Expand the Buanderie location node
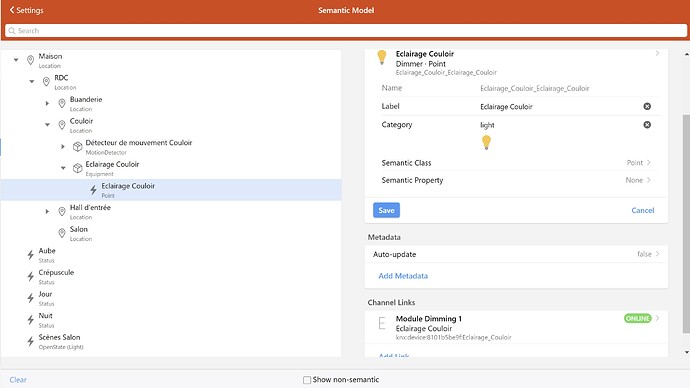Image resolution: width=690 pixels, height=388 pixels. 47,103
